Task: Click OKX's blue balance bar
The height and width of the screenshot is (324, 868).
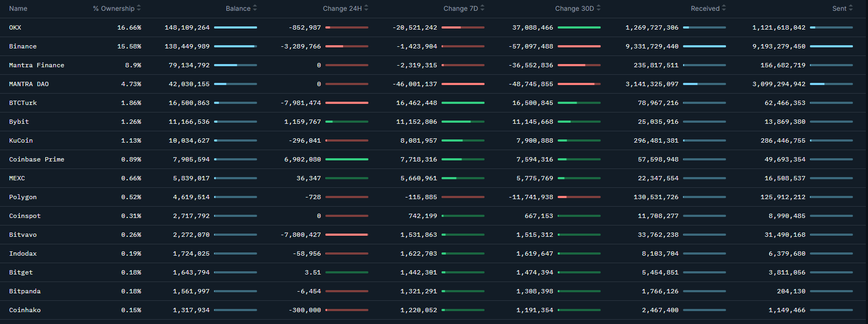Action: point(235,27)
